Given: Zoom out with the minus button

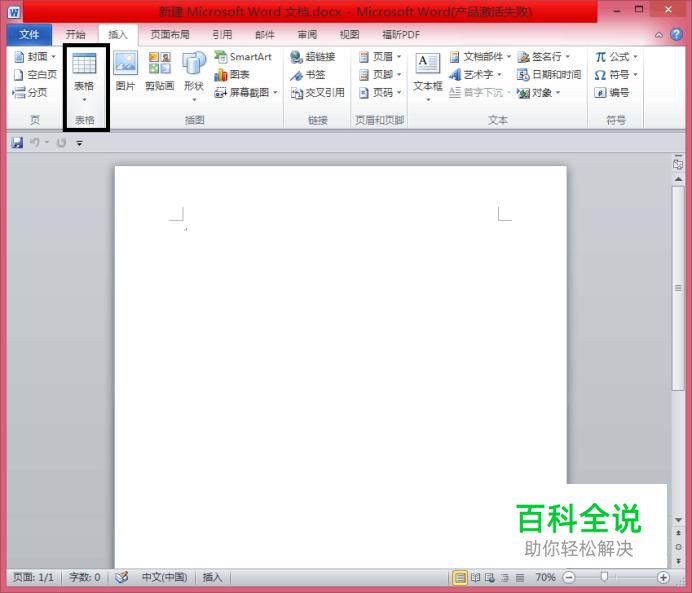Looking at the screenshot, I should click(569, 577).
